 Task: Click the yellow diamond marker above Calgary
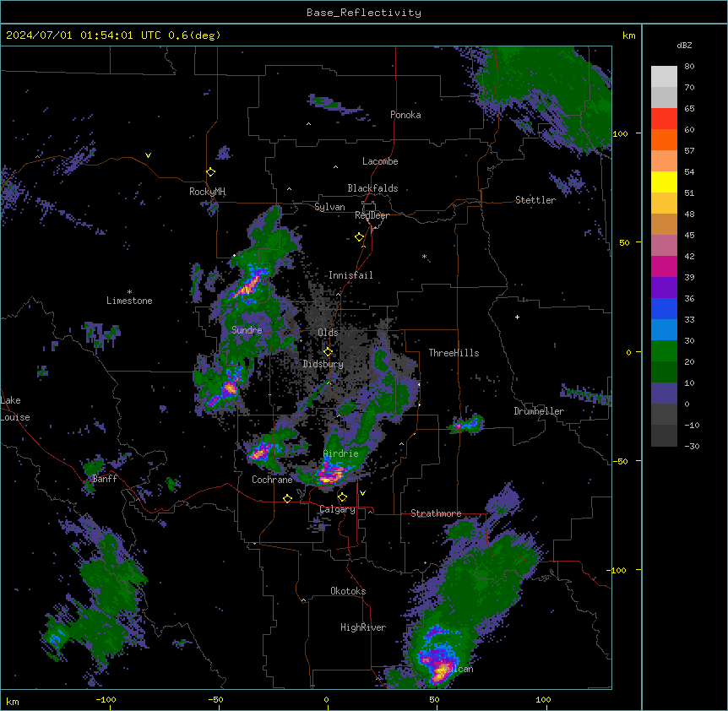(x=342, y=497)
